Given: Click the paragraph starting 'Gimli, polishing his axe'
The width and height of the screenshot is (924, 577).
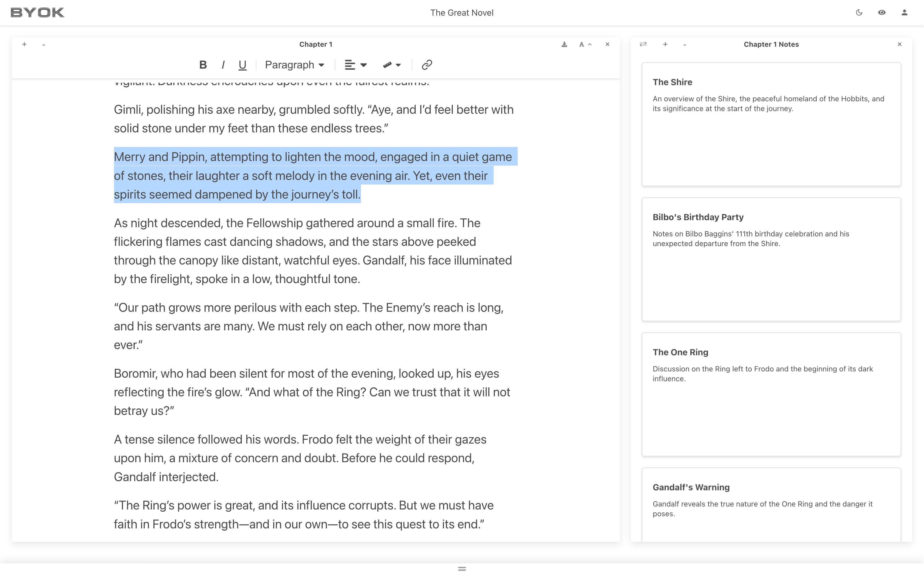Looking at the screenshot, I should tap(314, 119).
